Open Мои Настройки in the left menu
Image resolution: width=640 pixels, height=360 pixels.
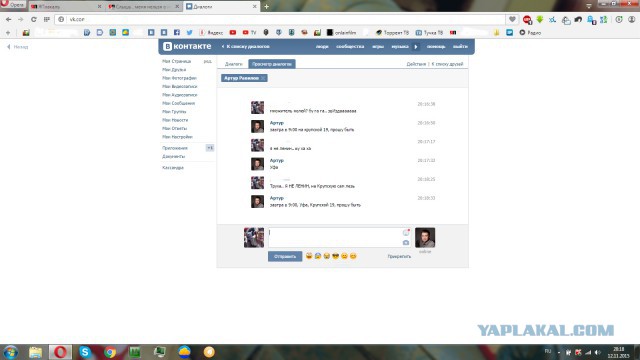pos(177,137)
